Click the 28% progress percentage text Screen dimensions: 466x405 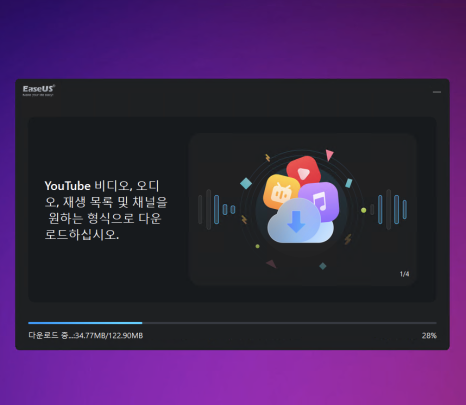[x=429, y=336]
